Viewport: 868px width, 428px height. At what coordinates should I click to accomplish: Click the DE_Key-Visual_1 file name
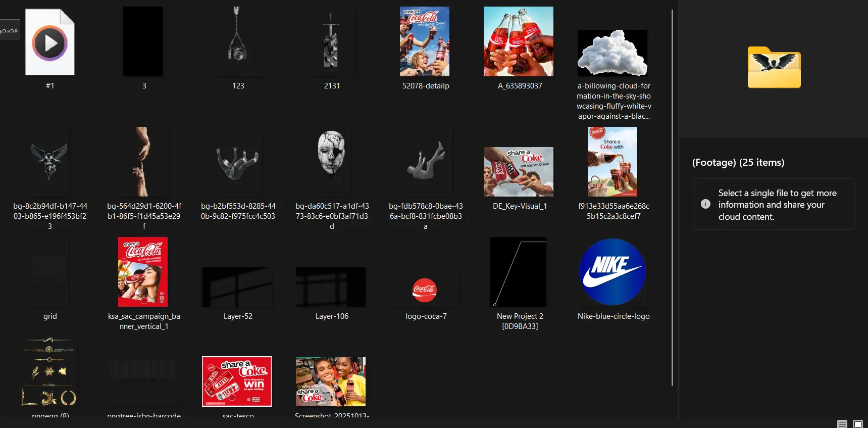(520, 206)
